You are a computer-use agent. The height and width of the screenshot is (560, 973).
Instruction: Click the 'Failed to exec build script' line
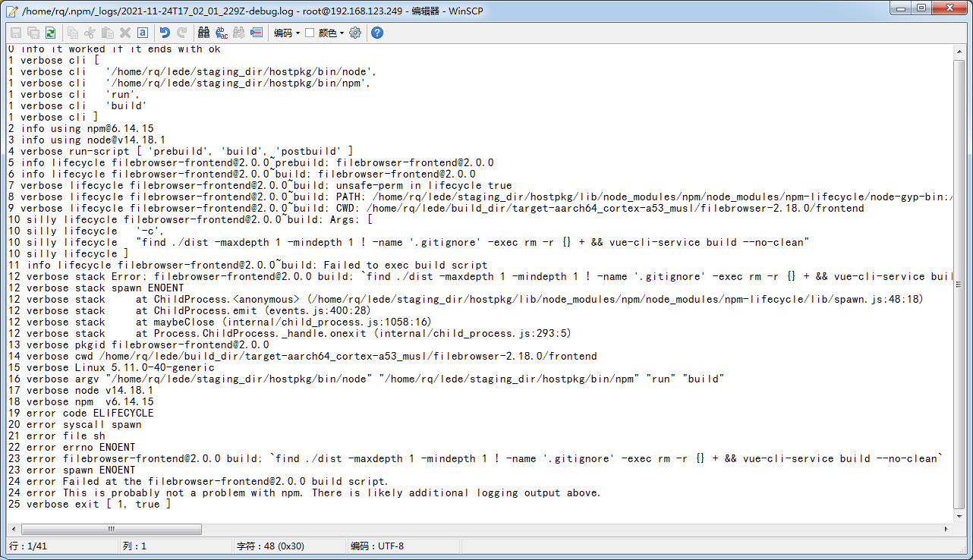pyautogui.click(x=248, y=265)
